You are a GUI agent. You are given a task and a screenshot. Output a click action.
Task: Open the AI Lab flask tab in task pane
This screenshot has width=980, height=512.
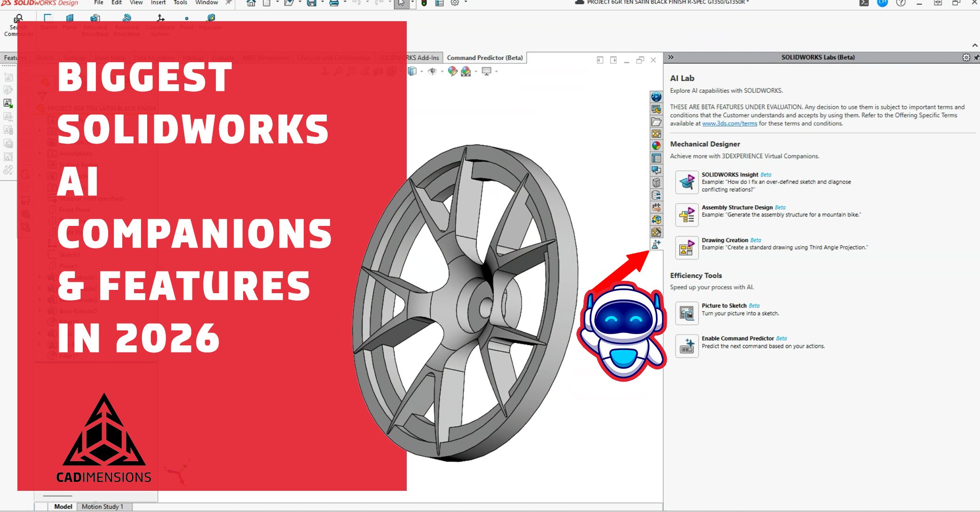point(656,244)
